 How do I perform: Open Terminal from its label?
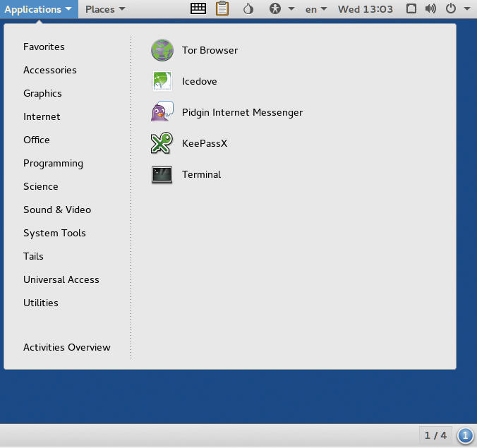(x=201, y=174)
